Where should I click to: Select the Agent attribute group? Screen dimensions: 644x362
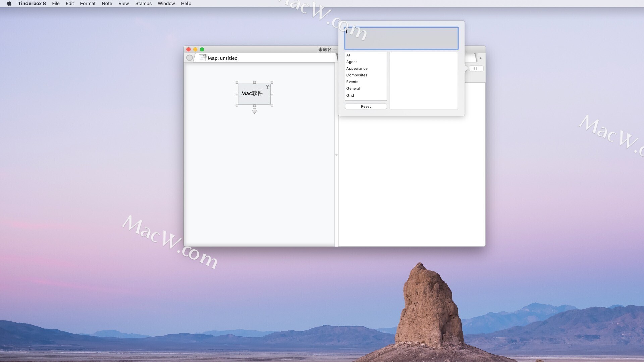(366, 62)
